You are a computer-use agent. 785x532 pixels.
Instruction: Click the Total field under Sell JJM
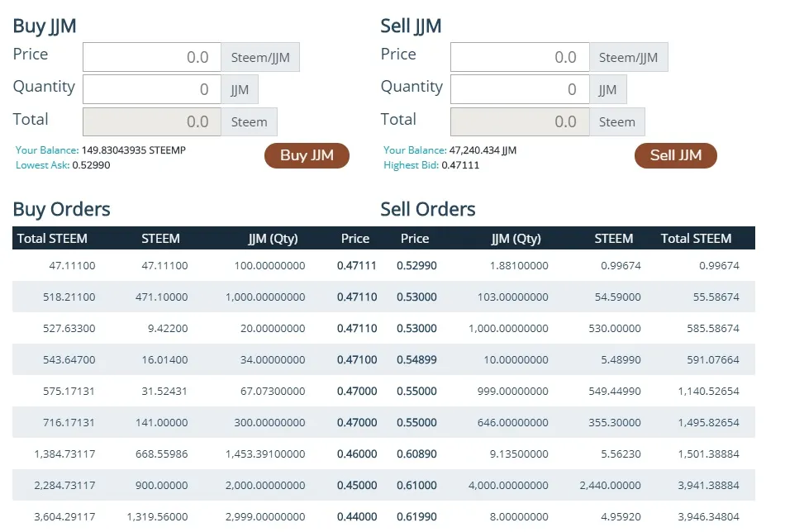(520, 121)
